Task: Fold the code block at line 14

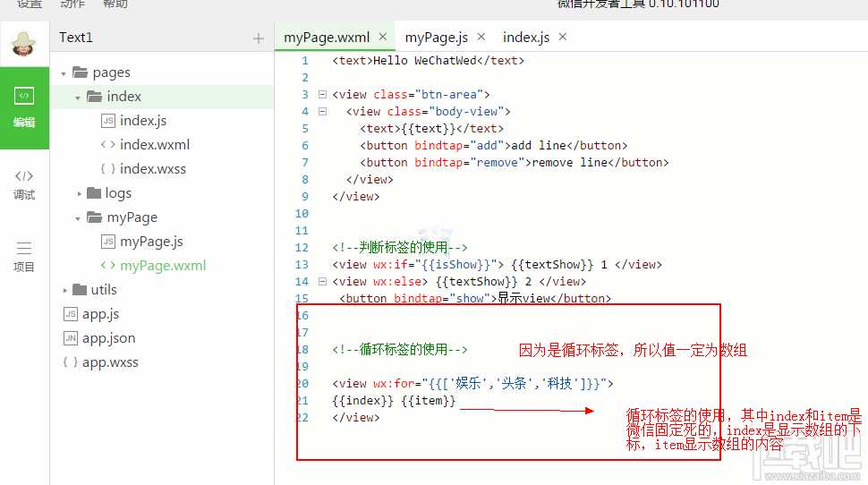Action: click(x=322, y=281)
